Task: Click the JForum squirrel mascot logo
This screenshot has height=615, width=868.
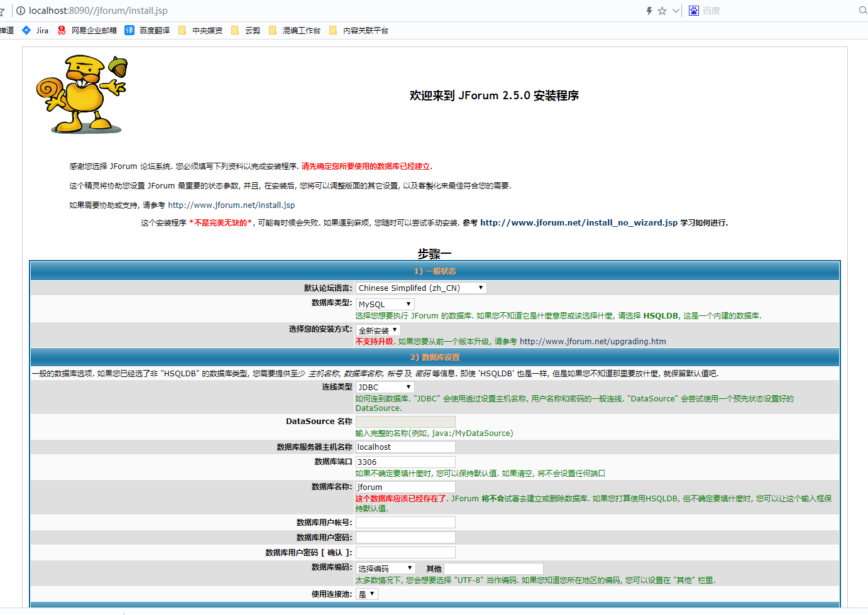Action: point(81,94)
